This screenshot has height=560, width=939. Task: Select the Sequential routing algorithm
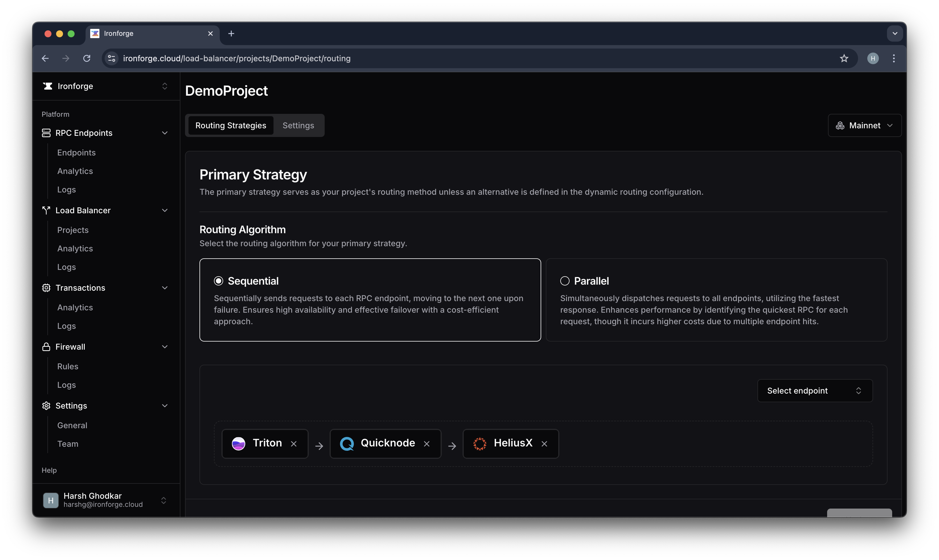tap(219, 281)
